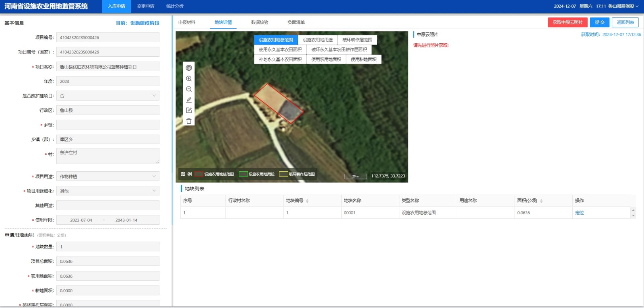The image size is (644, 308).
Task: Open 统计分析 top menu
Action: (175, 6)
